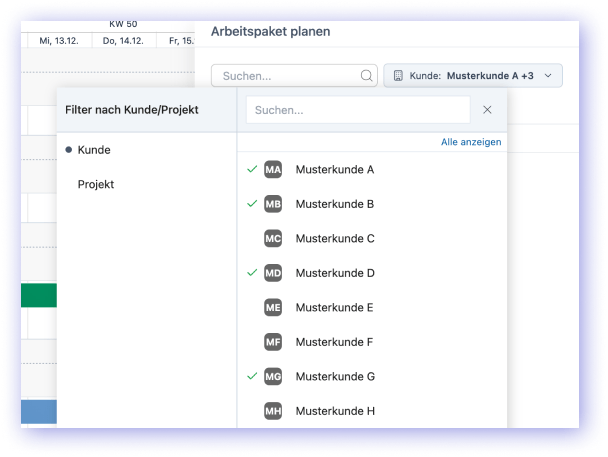Click the Mi, 13.12. calendar column header
This screenshot has width=608, height=457.
[59, 41]
